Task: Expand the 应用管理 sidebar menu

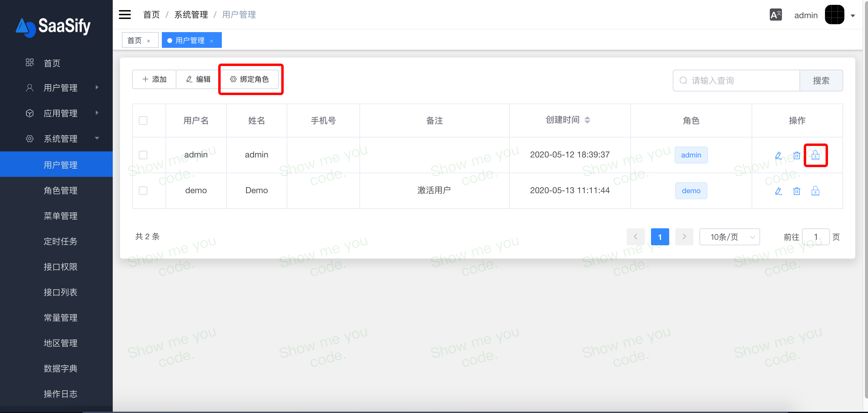Action: pyautogui.click(x=61, y=113)
